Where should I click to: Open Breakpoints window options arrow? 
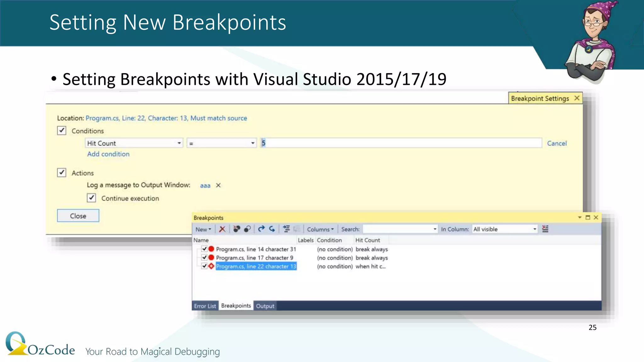(580, 217)
